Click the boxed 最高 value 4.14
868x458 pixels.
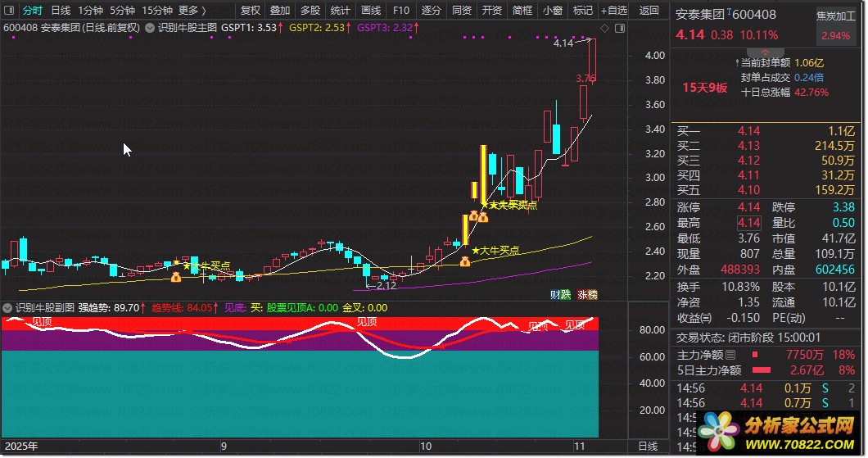(748, 223)
